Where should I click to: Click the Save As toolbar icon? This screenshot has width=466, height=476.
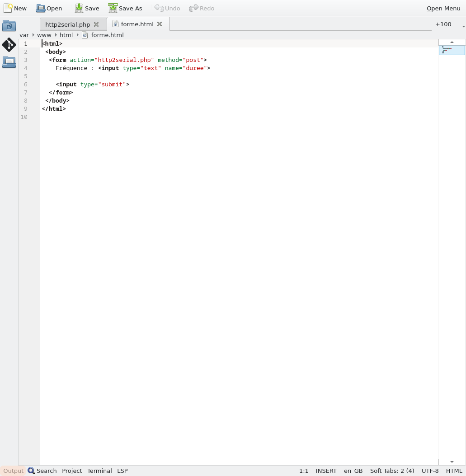113,8
